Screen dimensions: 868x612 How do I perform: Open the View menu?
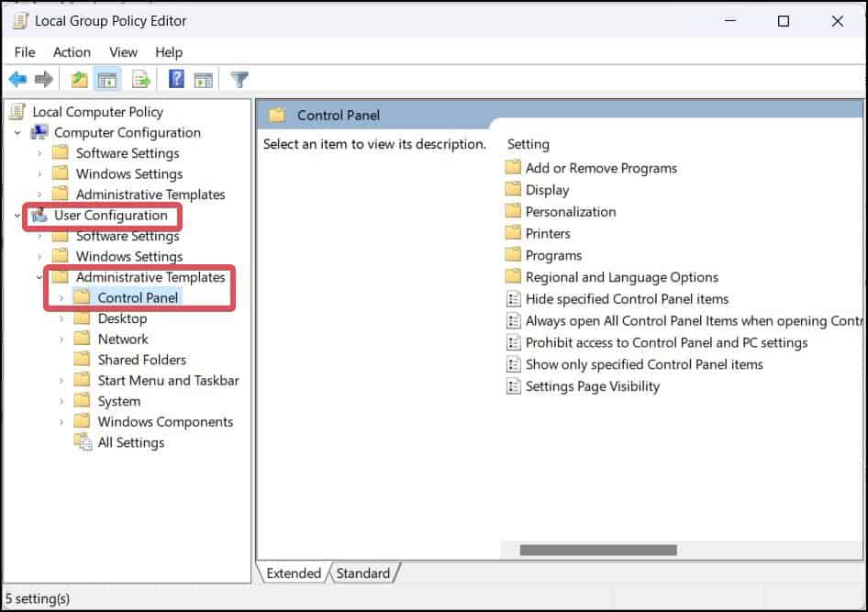(x=123, y=52)
